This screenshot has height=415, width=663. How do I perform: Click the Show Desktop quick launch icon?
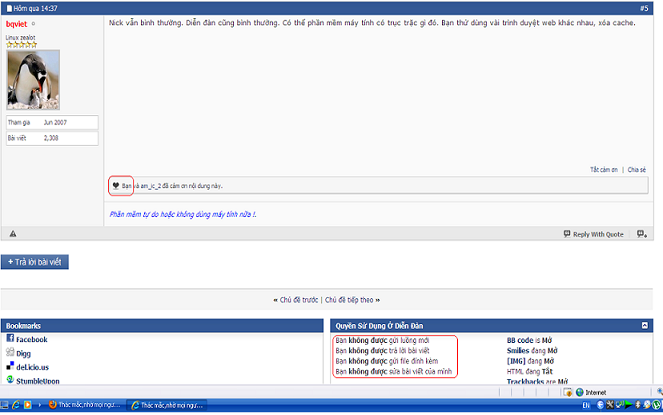click(4, 405)
